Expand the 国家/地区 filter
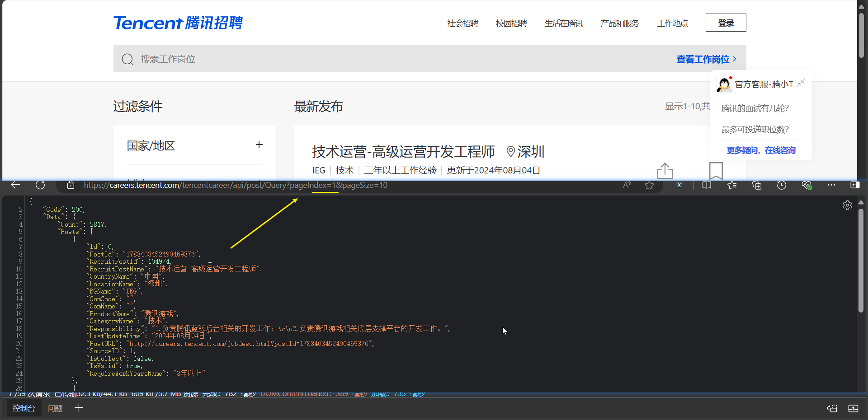The height and width of the screenshot is (420, 868). tap(259, 145)
